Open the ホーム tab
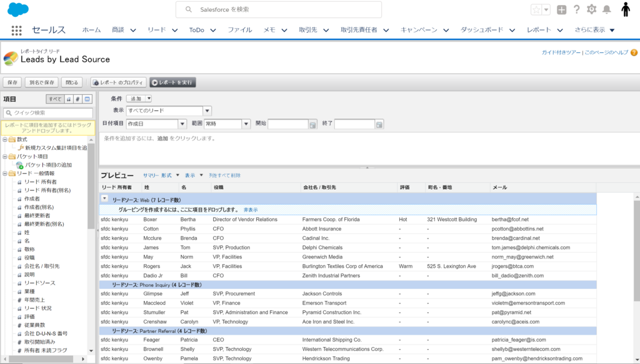The image size is (640, 364). [x=91, y=30]
